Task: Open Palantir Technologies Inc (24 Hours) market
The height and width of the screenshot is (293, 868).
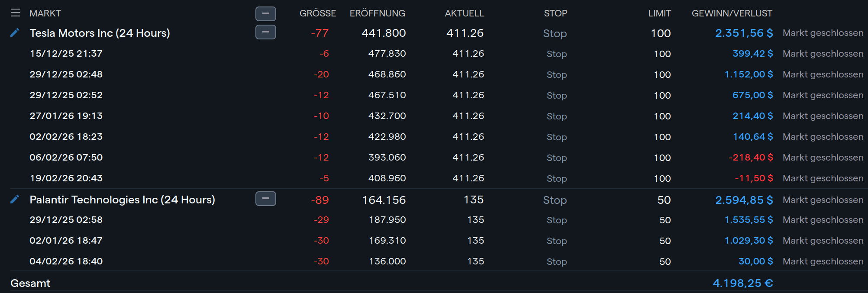Action: pos(122,200)
